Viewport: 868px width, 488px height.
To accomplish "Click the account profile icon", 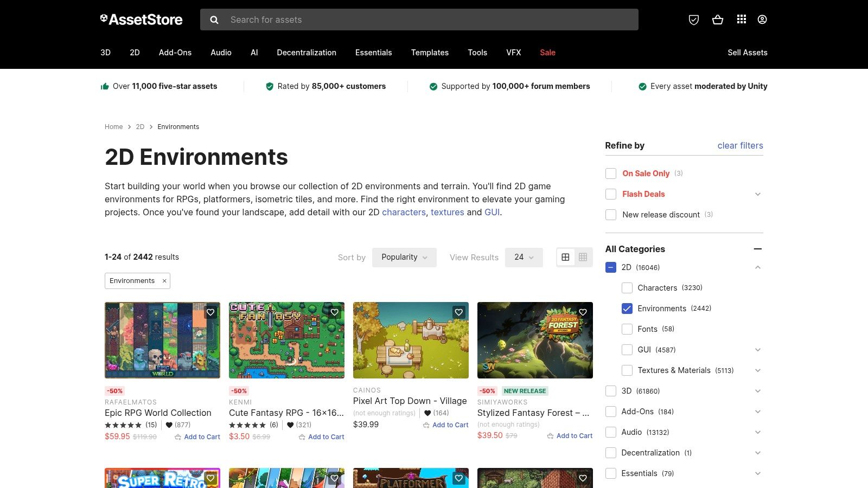I will [x=762, y=20].
